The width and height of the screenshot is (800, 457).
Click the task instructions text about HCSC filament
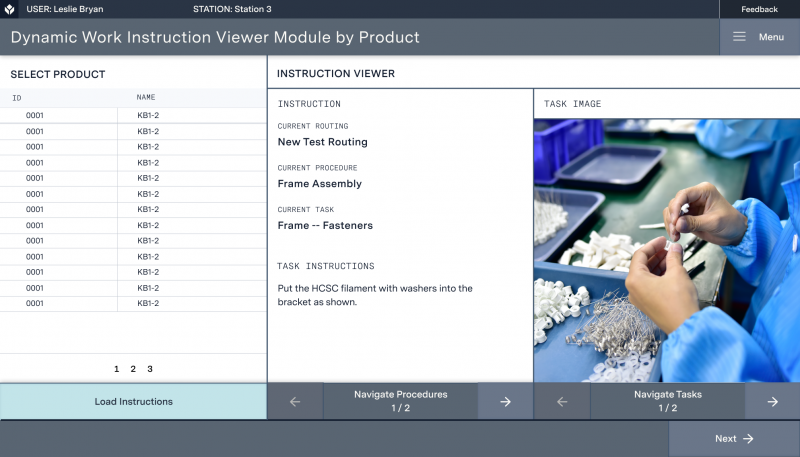click(375, 295)
